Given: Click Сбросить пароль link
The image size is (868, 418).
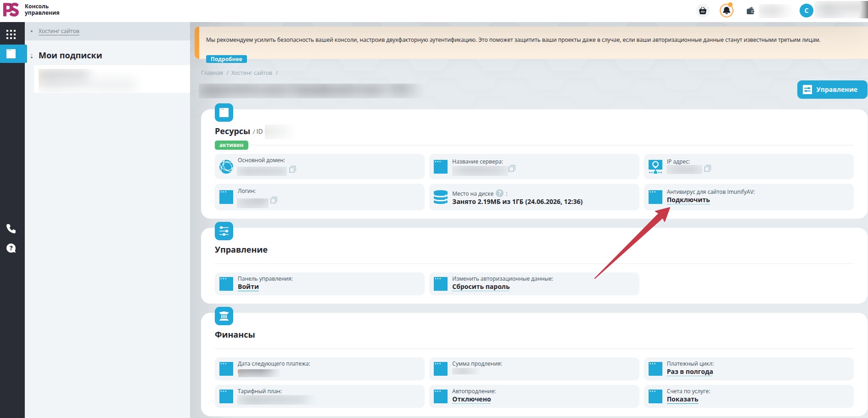Looking at the screenshot, I should [481, 287].
